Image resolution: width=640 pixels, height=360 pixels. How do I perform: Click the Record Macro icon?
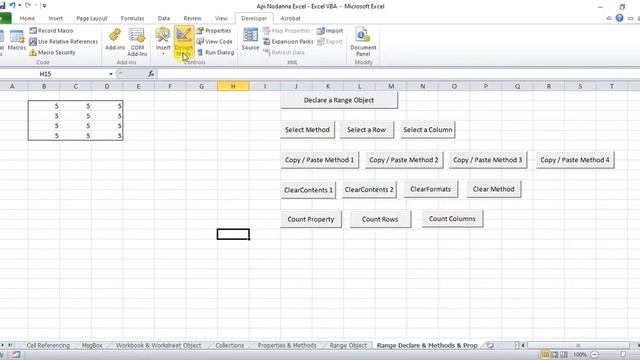tap(33, 31)
